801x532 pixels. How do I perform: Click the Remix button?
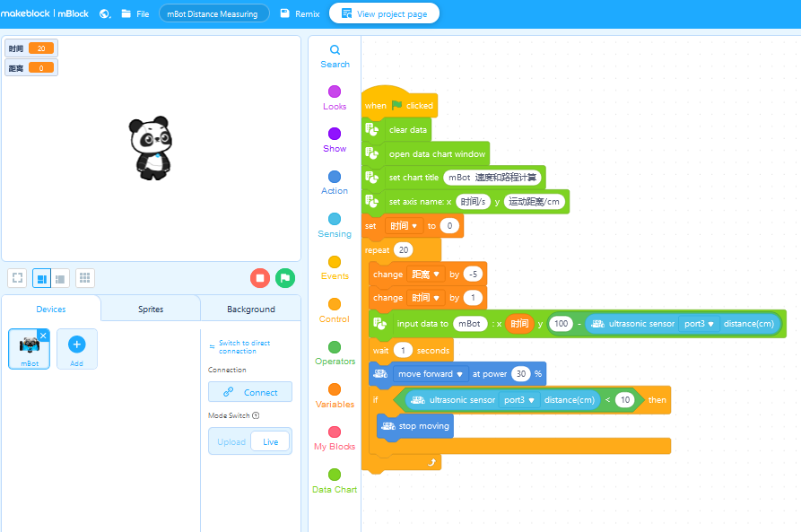[300, 13]
